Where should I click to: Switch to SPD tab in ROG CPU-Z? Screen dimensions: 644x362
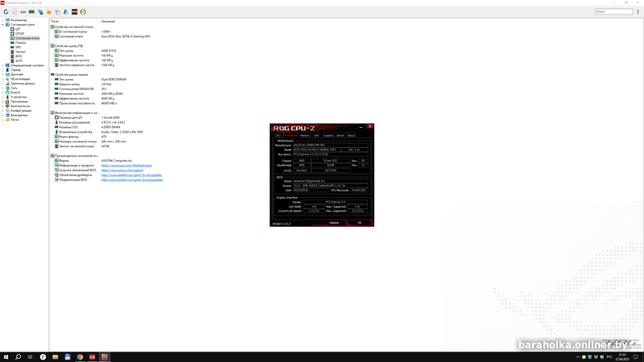pos(316,135)
